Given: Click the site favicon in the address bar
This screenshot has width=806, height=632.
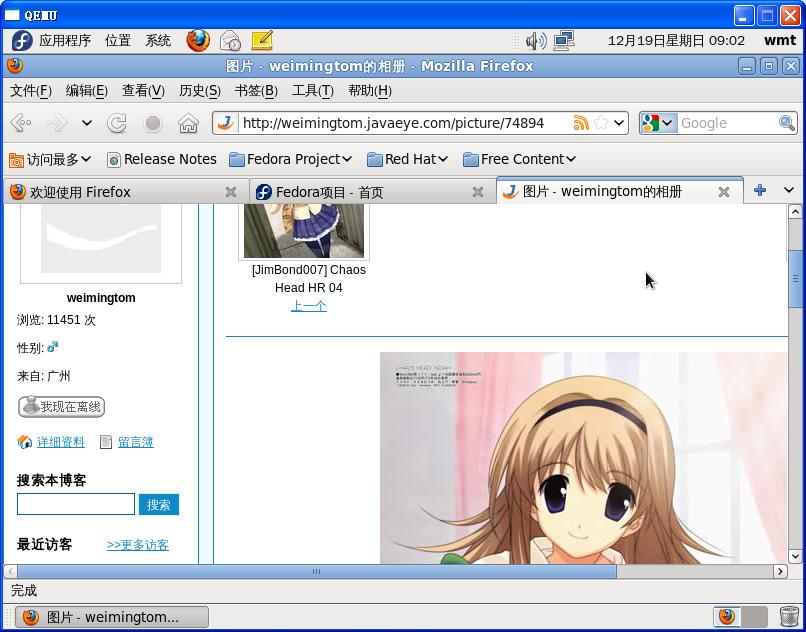Looking at the screenshot, I should tap(225, 123).
